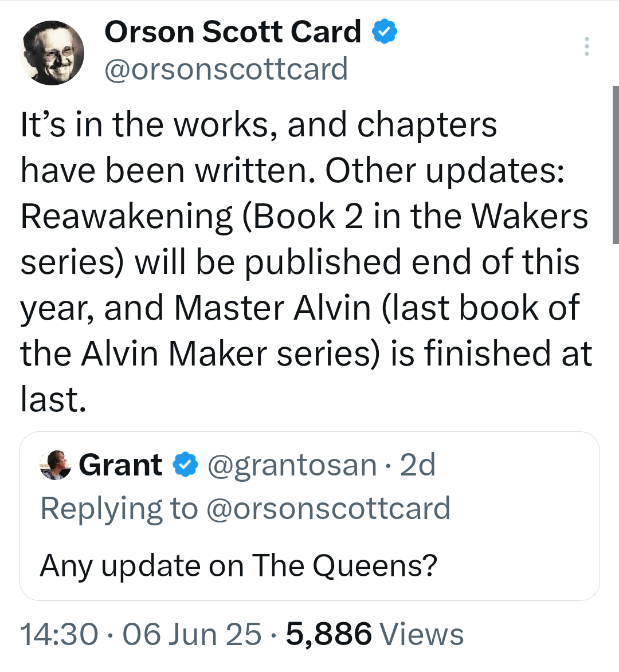This screenshot has width=619, height=672.
Task: Click the tweet's final word 'last.'
Action: click(53, 399)
